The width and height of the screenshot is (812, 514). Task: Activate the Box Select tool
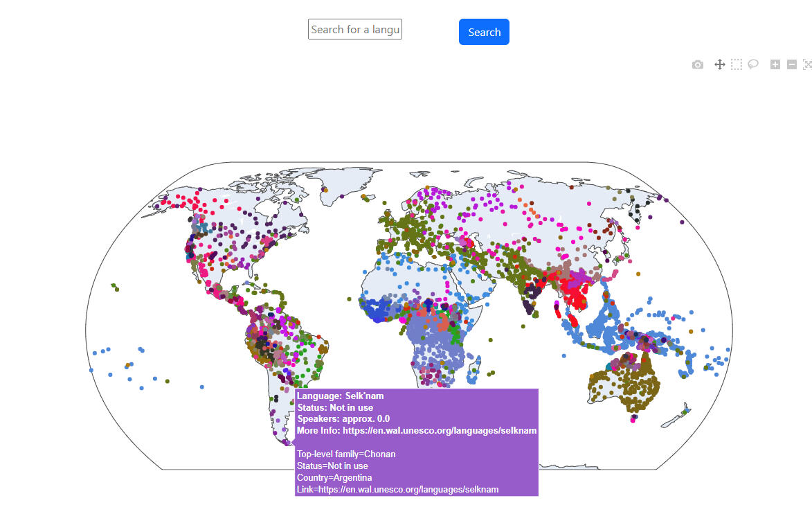(x=737, y=64)
